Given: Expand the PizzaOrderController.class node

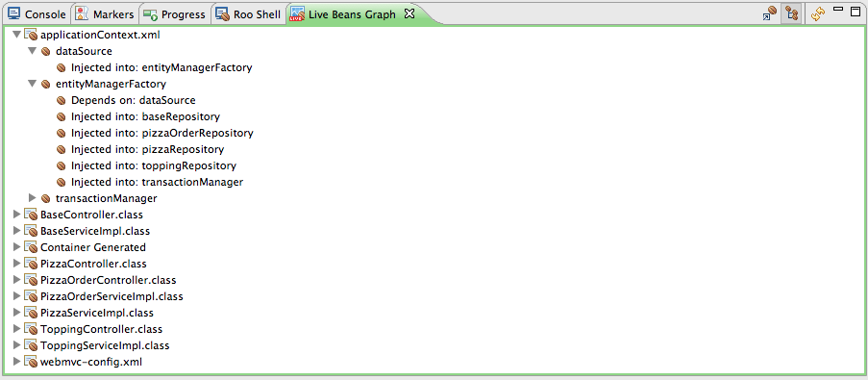Looking at the screenshot, I should pyautogui.click(x=16, y=280).
